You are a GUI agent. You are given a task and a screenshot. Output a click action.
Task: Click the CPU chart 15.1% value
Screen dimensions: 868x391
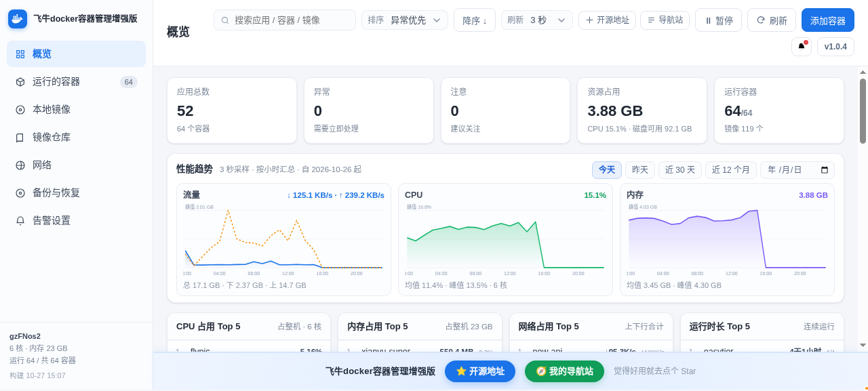tap(595, 195)
